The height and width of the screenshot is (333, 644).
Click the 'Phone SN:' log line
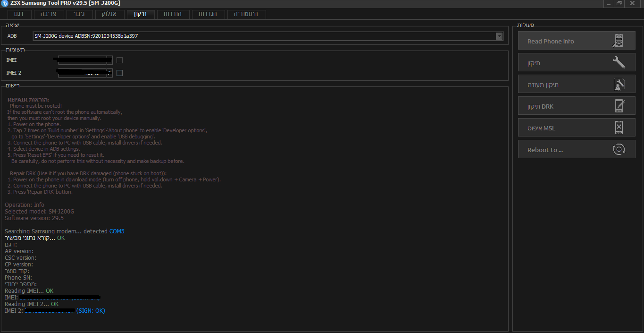(18, 278)
